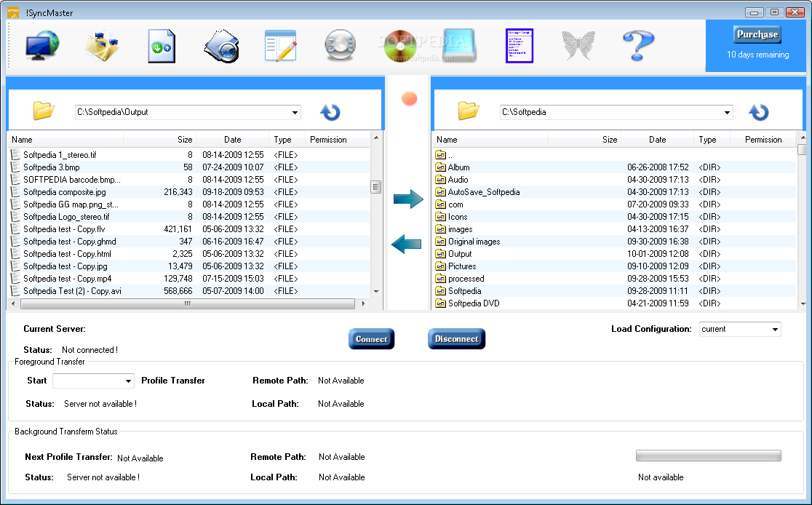Image resolution: width=812 pixels, height=505 pixels.
Task: Click the green and red CD toolbar icon
Action: click(400, 46)
